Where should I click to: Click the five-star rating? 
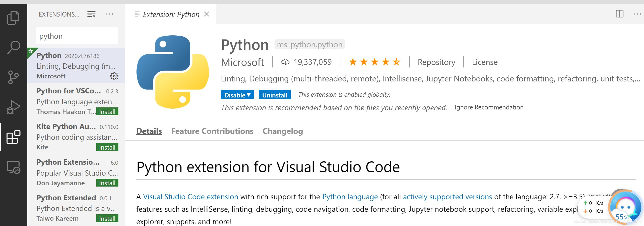375,62
